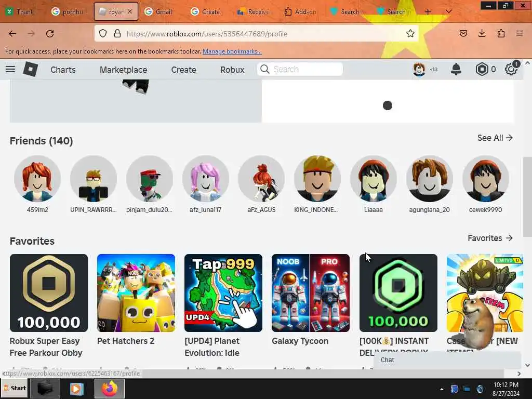
Task: Open Galaxy Tycoon game thumbnail
Action: coord(311,293)
